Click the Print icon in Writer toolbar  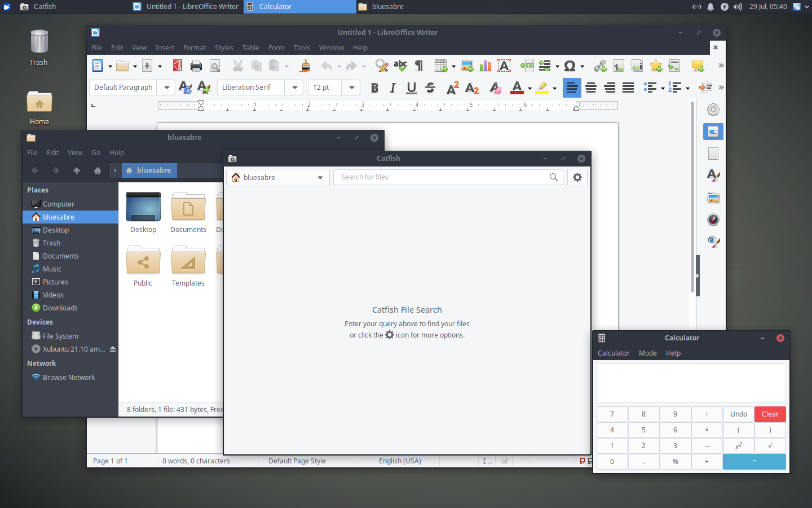(196, 66)
